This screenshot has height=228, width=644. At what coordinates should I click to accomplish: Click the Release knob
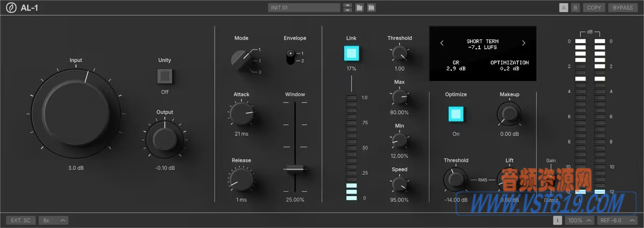pos(241,181)
